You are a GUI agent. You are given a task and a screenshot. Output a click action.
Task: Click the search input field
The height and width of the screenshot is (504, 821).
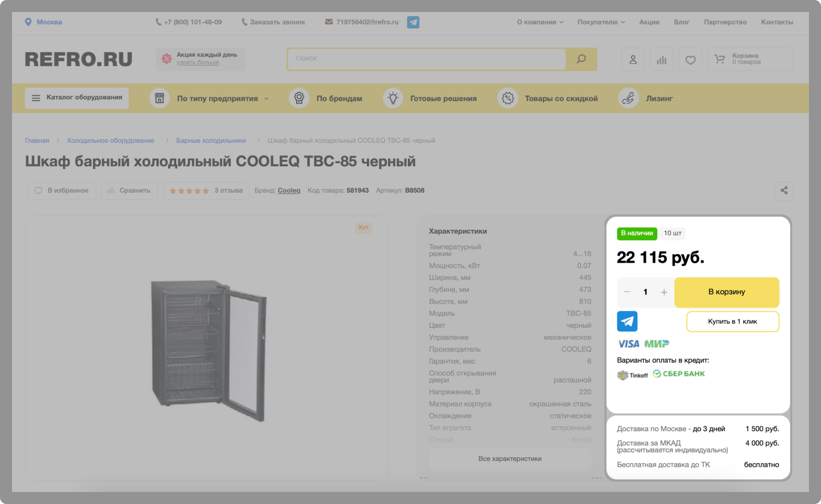[426, 59]
